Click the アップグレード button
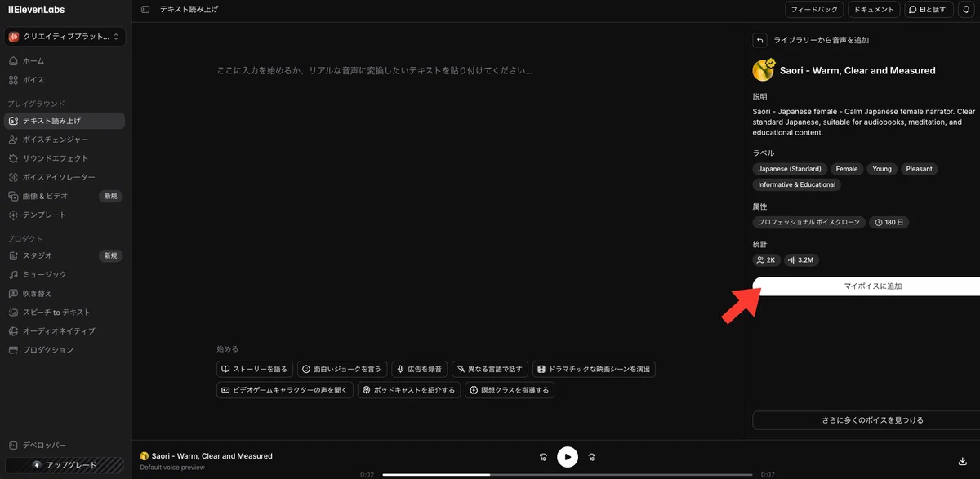 pos(65,465)
